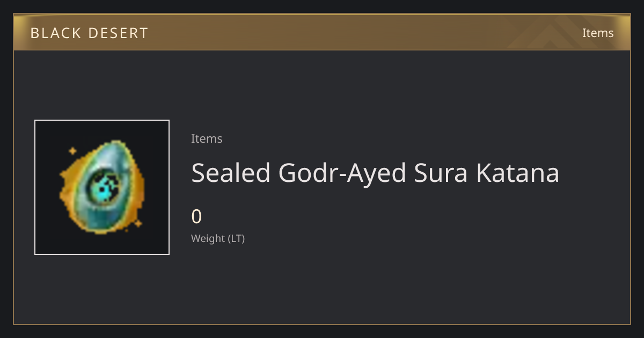
Task: Click the golden header banner background
Action: 322,32
